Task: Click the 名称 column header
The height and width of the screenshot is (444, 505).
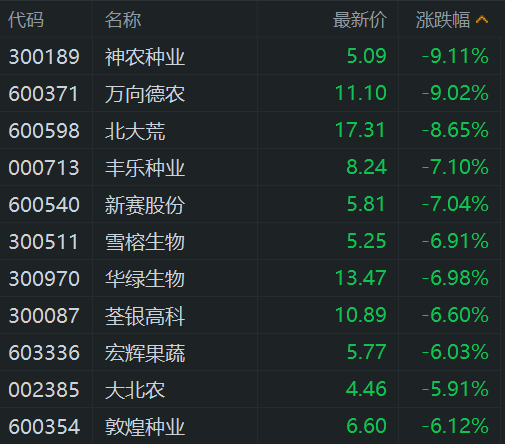Action: (123, 20)
